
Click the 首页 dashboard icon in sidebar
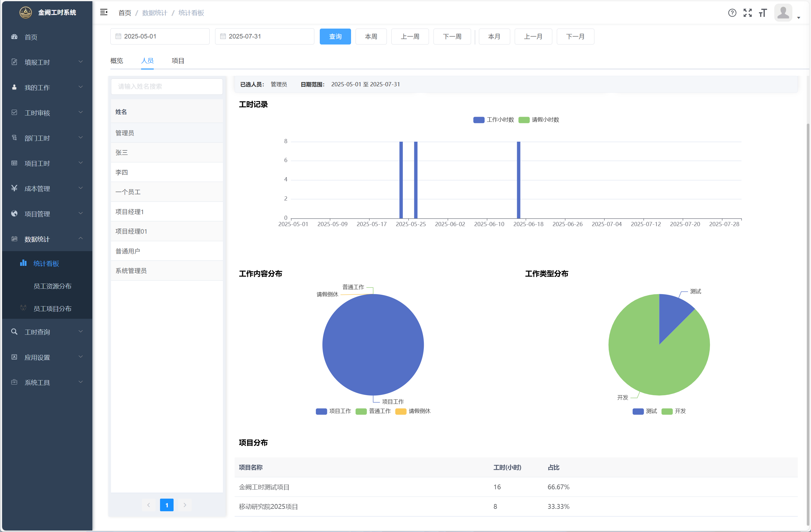coord(14,37)
